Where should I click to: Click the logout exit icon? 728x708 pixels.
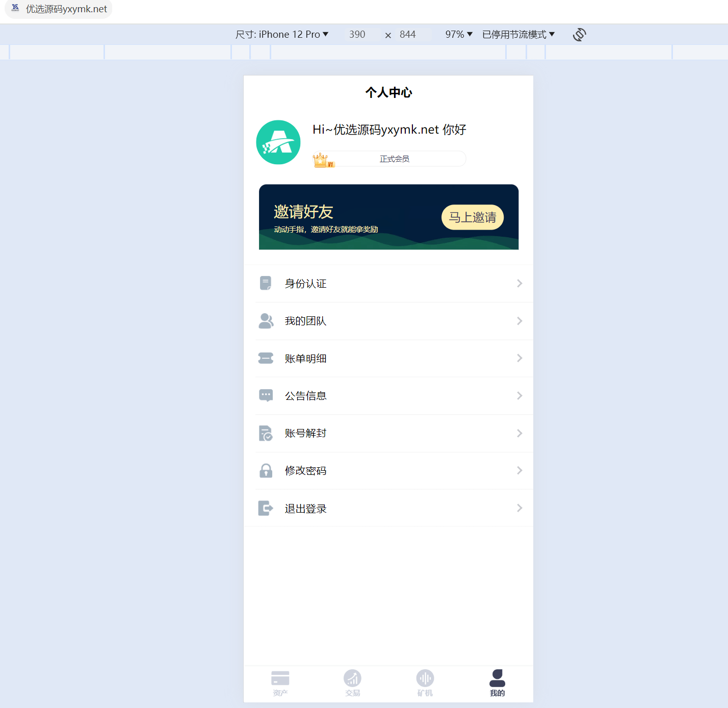[x=266, y=508]
